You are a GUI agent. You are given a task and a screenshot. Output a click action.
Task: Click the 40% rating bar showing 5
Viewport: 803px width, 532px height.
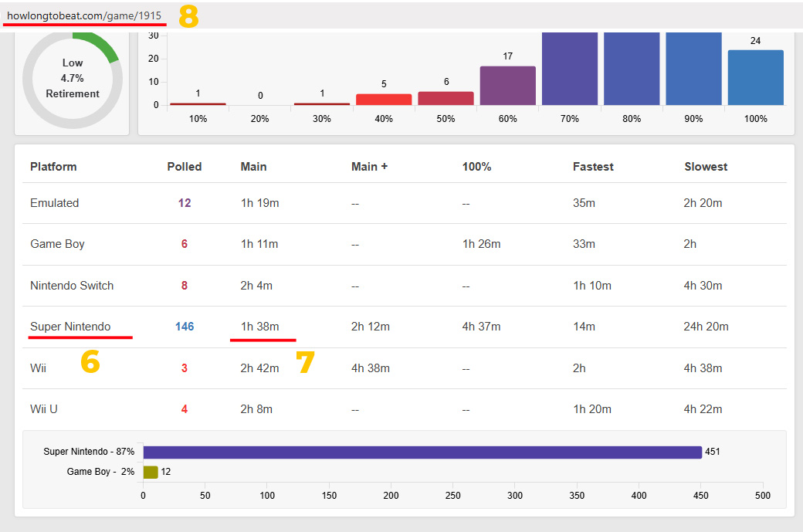384,100
